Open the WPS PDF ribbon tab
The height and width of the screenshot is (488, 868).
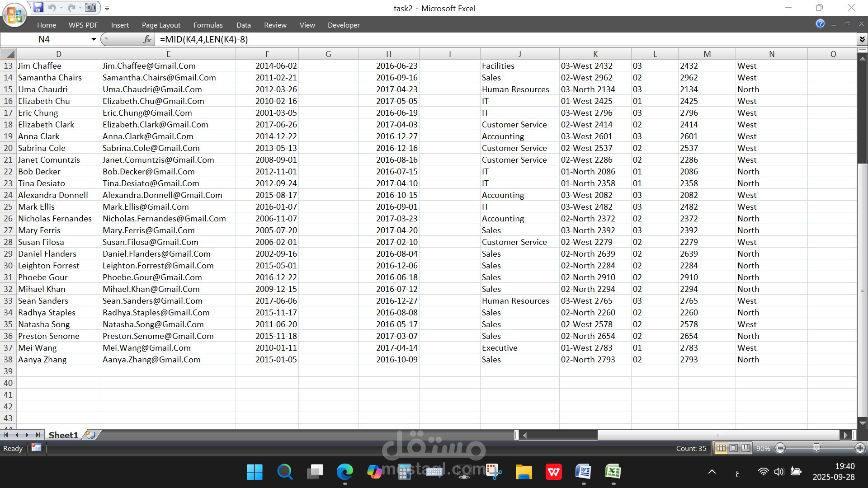coord(83,25)
